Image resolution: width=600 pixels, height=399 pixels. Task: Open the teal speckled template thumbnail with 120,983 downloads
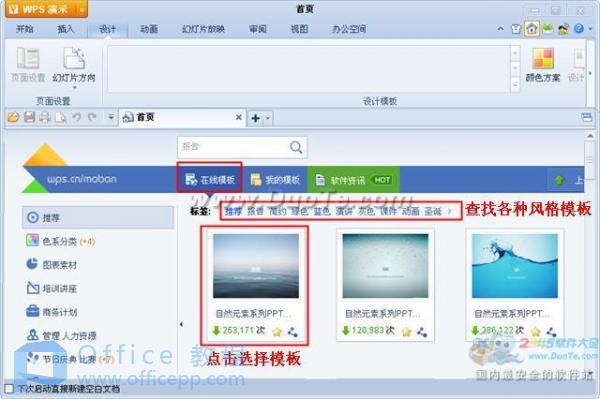(x=385, y=266)
